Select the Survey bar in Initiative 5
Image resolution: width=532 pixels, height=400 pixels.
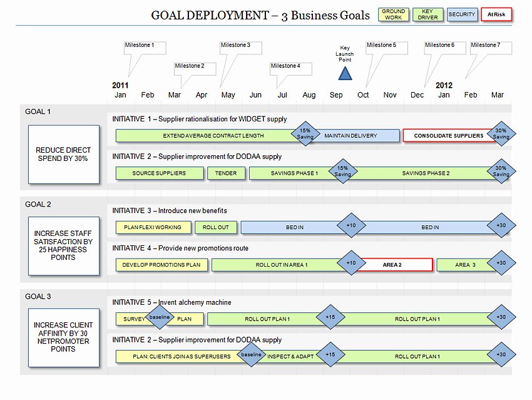coord(133,319)
